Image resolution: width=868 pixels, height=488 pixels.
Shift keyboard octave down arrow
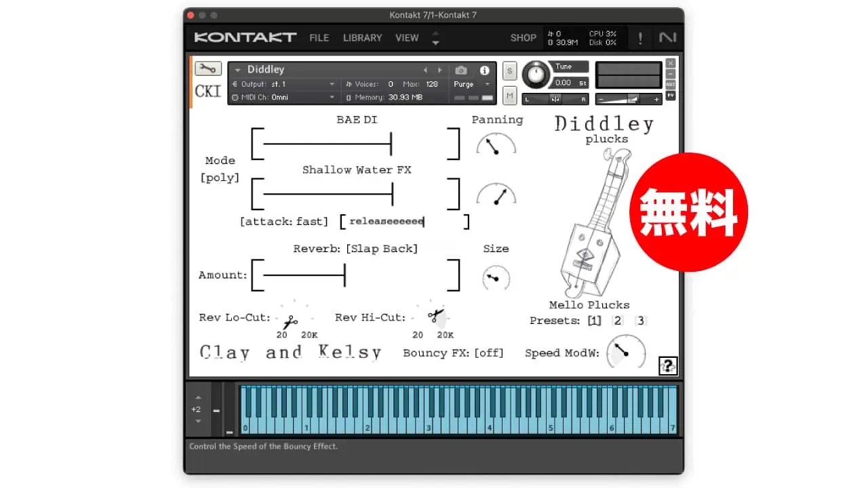point(197,421)
